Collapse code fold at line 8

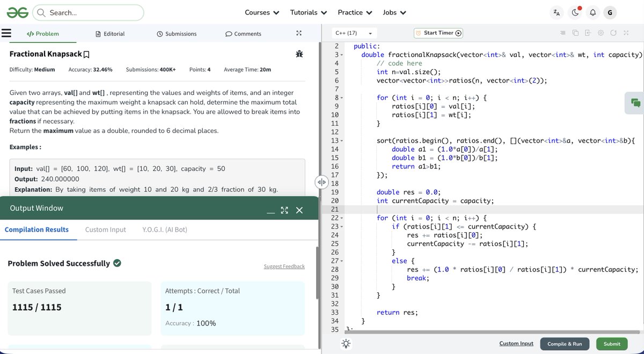341,98
